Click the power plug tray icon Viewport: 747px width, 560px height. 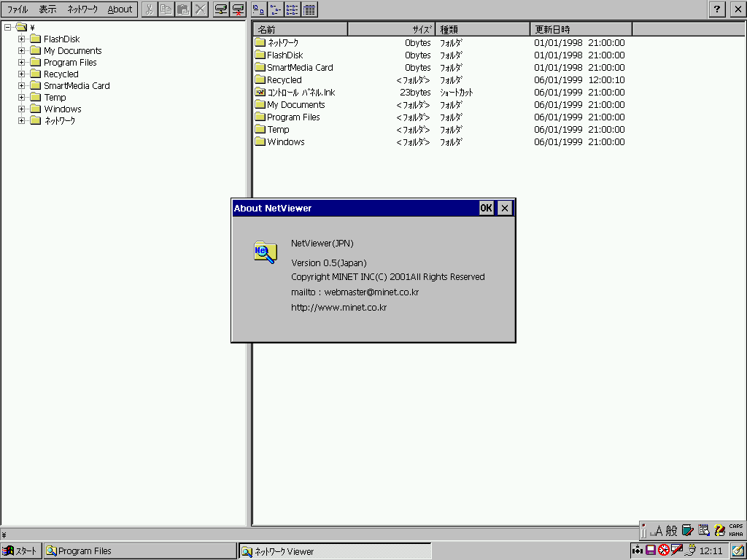point(690,551)
